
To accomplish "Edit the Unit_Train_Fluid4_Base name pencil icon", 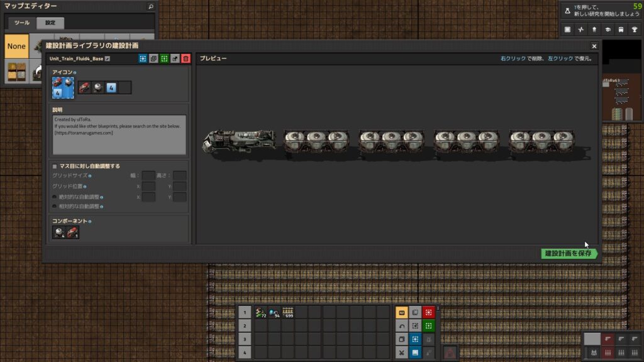I will 107,58.
